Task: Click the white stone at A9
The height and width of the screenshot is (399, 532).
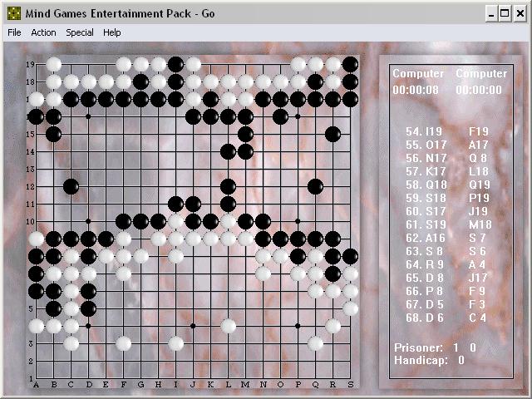Action: click(x=37, y=239)
